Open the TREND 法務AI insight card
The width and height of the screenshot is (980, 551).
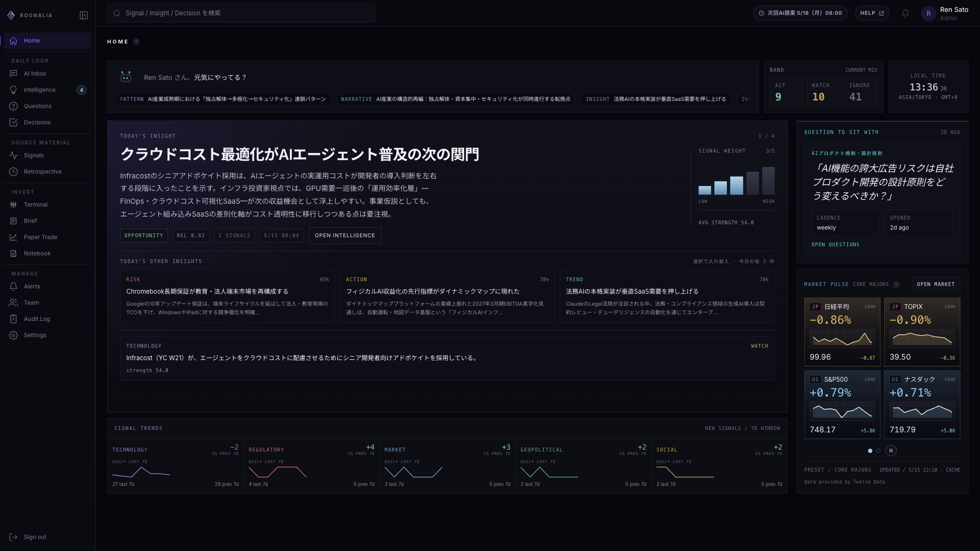pyautogui.click(x=667, y=297)
